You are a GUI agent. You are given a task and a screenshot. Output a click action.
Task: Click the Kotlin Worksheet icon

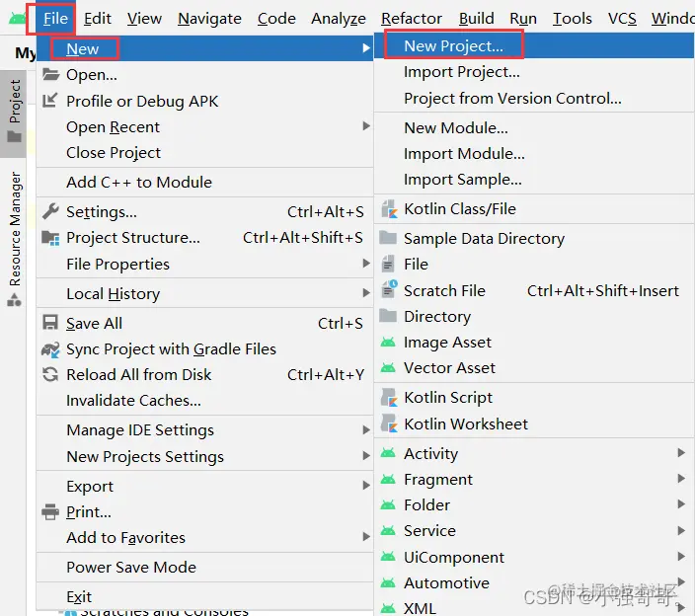(x=389, y=423)
